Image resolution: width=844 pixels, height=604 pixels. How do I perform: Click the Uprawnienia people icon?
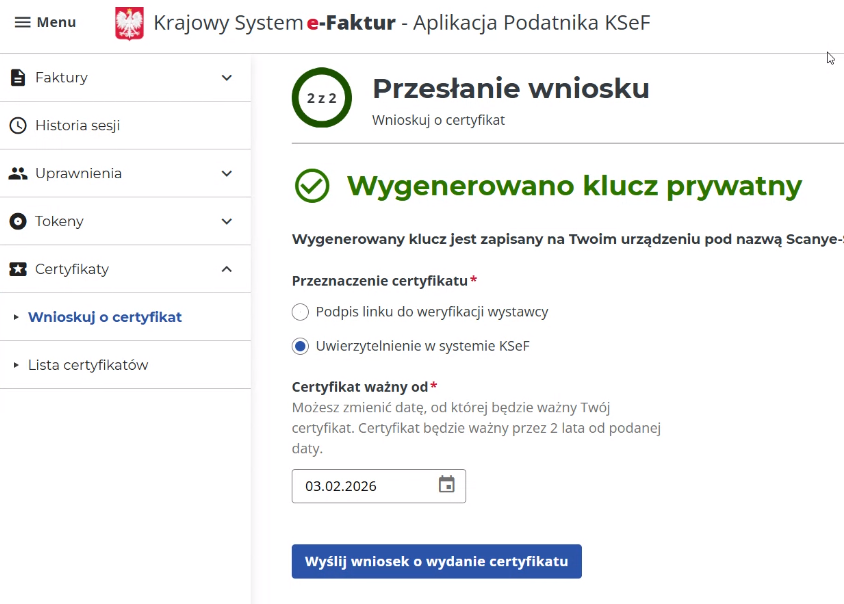pos(18,174)
